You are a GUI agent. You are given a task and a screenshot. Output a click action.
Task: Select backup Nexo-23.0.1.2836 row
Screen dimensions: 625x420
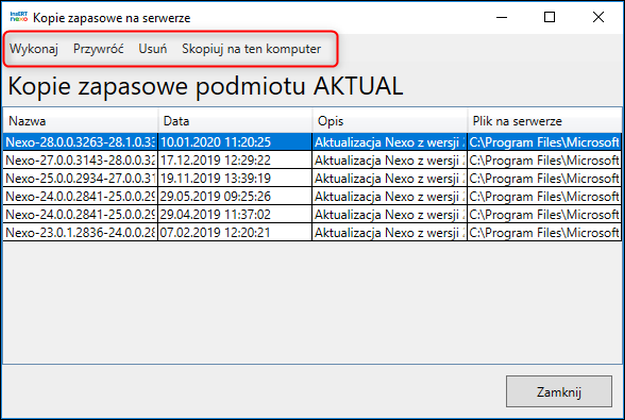coord(312,232)
